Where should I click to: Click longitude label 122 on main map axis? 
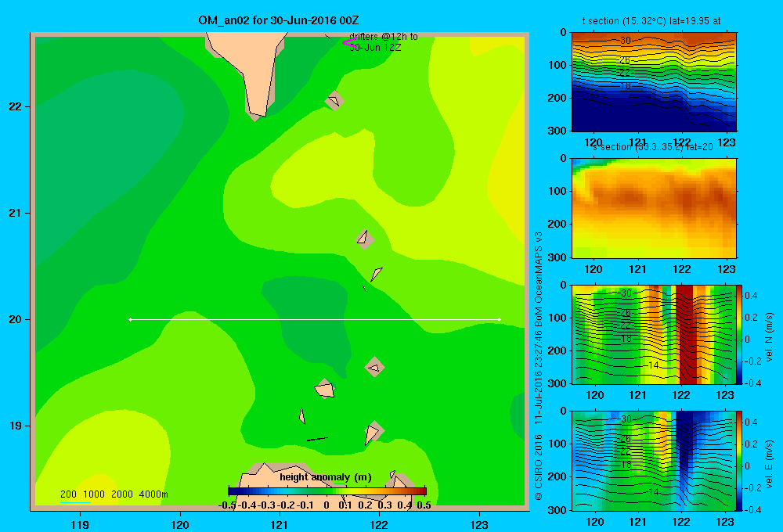[x=380, y=524]
